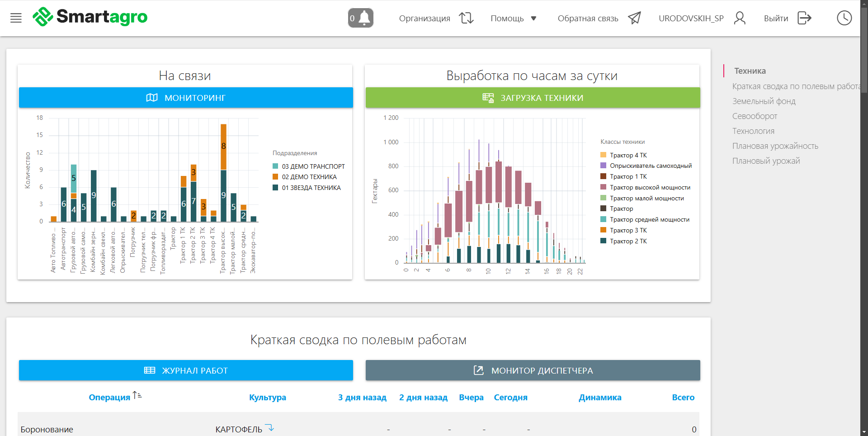Open the user profile icon
Screen dimensions: 868x436
(x=740, y=18)
